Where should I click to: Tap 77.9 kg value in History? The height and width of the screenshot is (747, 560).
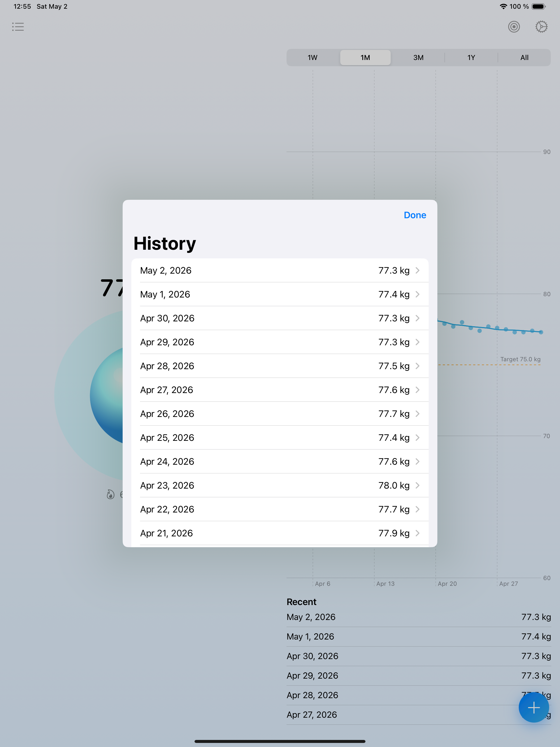(x=394, y=533)
